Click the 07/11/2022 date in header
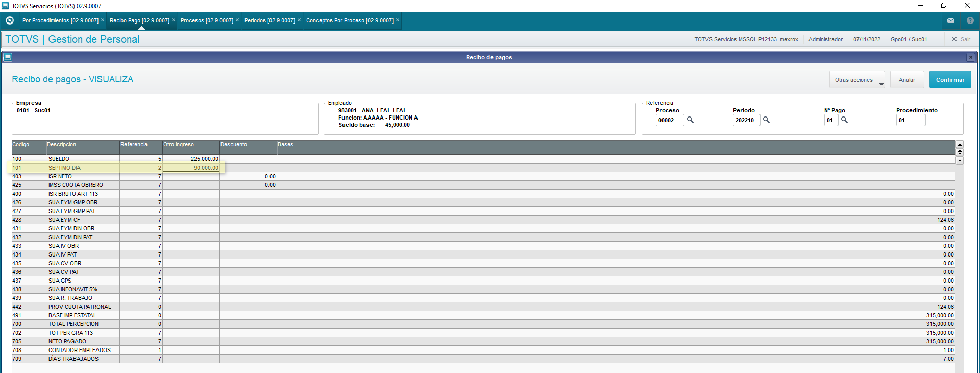 (867, 39)
